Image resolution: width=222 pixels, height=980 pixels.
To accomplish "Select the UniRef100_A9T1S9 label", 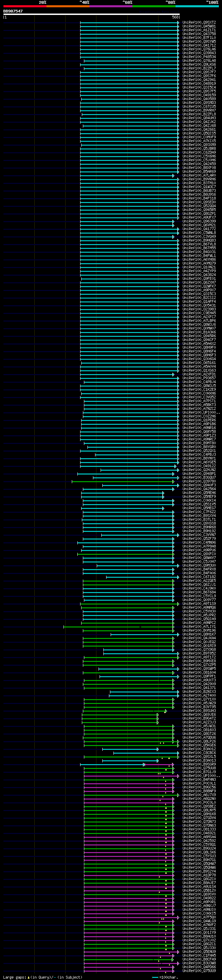I will coord(199,604).
